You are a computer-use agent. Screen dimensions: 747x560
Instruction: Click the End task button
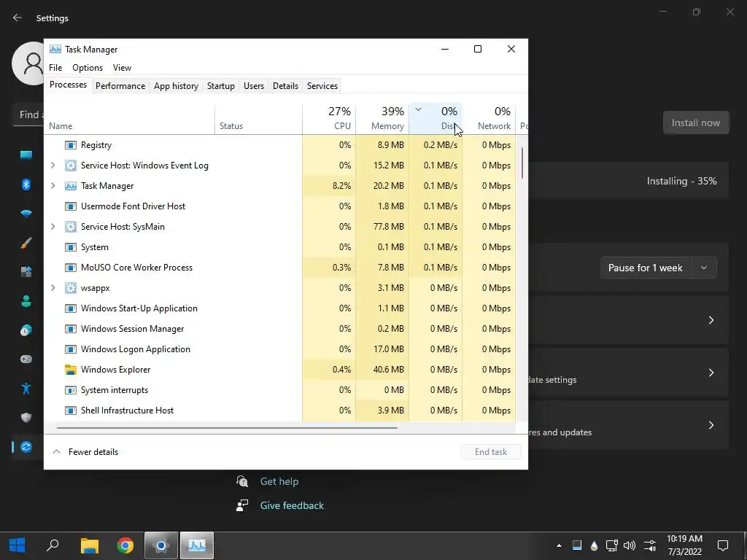click(x=491, y=452)
